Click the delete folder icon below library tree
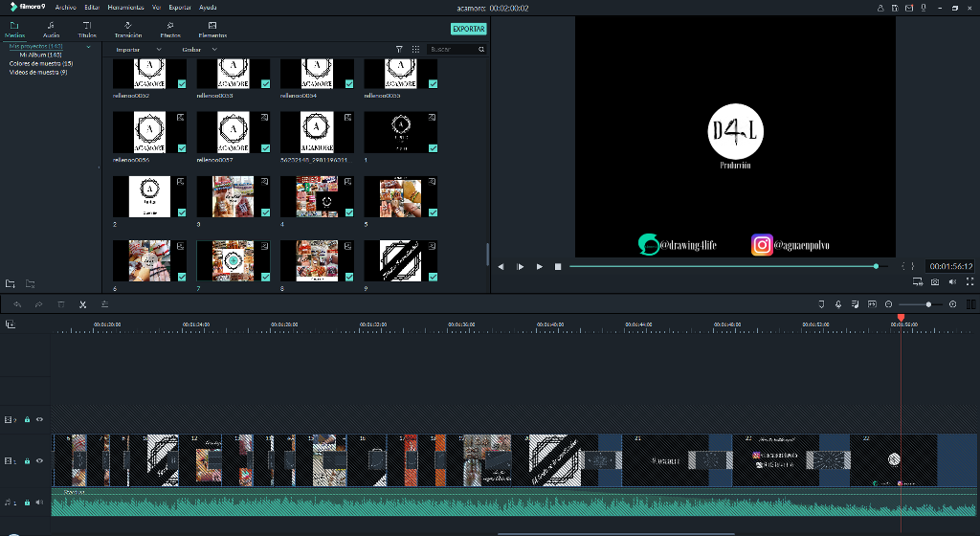980x536 pixels. click(x=30, y=283)
